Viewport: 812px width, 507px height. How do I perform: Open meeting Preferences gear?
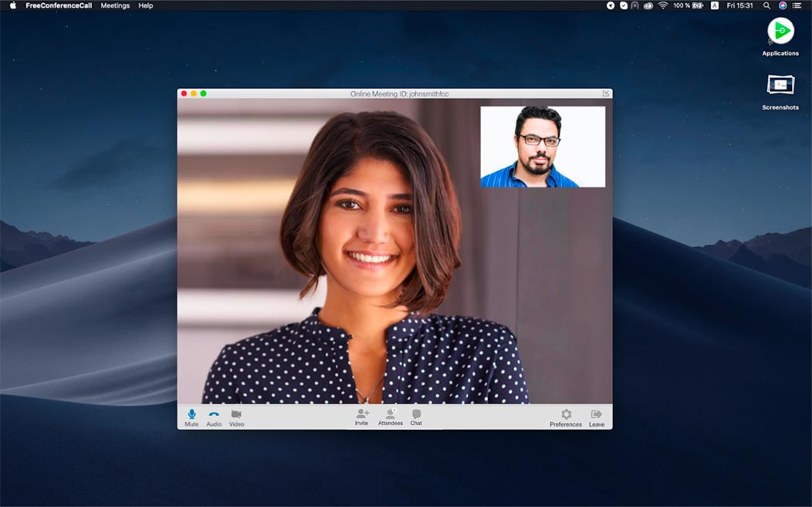[566, 416]
